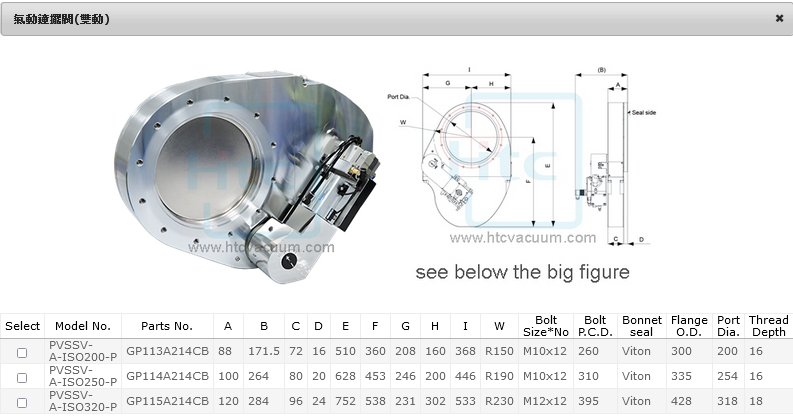Close the product detail dialog

[x=779, y=18]
